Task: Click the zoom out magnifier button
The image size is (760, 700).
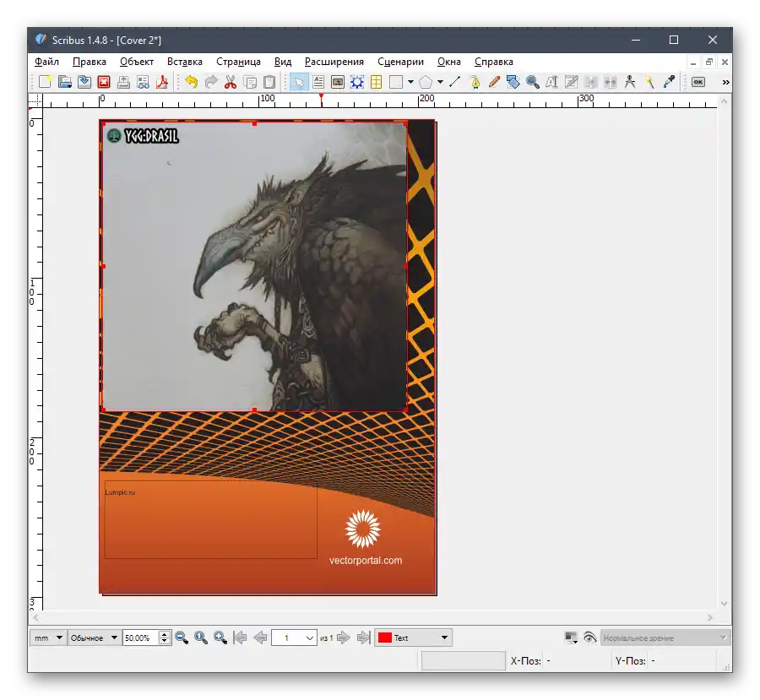Action: click(182, 638)
